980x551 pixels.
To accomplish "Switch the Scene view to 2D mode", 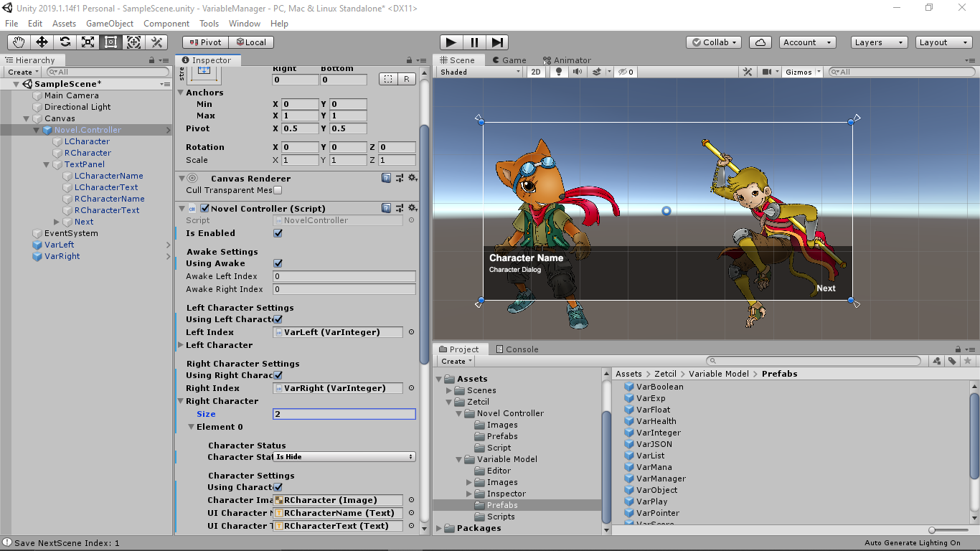I will click(x=535, y=71).
